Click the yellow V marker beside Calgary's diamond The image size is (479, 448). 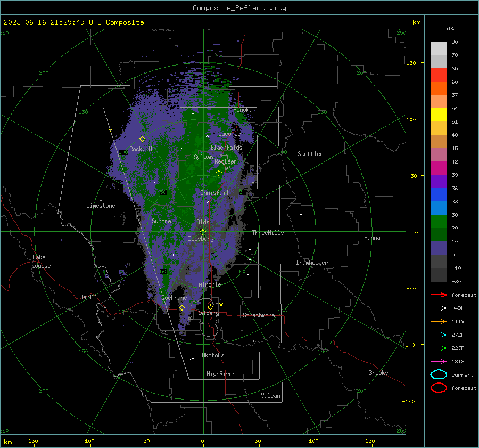coord(221,305)
